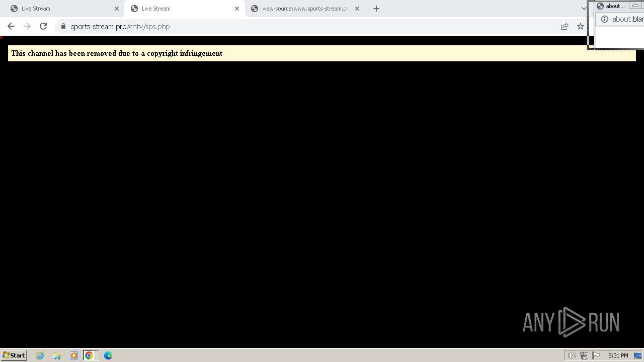Click the copyright infringement notice text
The width and height of the screenshot is (644, 362).
(117, 53)
